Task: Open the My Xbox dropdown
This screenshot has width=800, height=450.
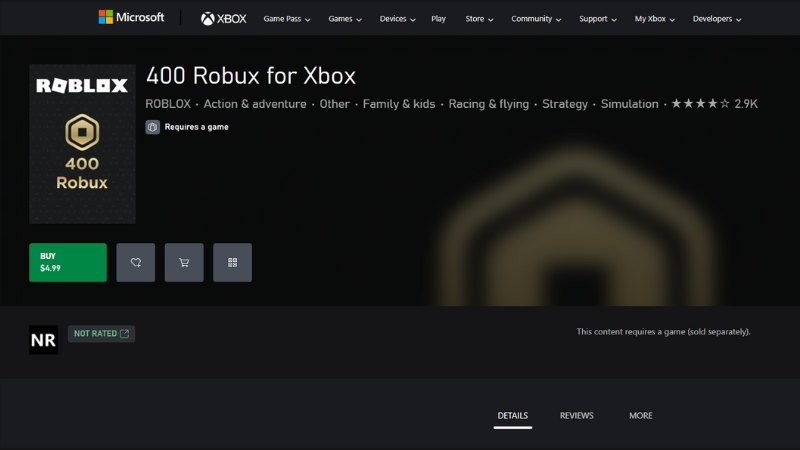Action: click(x=655, y=19)
